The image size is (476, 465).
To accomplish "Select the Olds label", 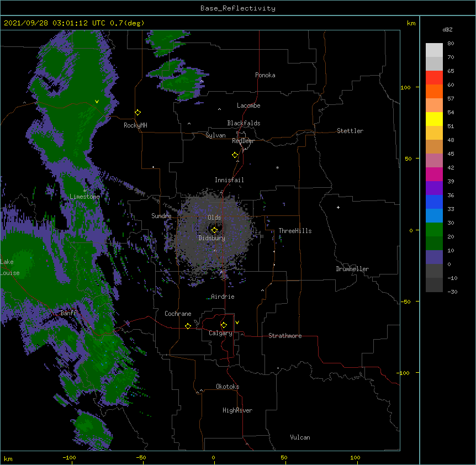I will point(214,218).
